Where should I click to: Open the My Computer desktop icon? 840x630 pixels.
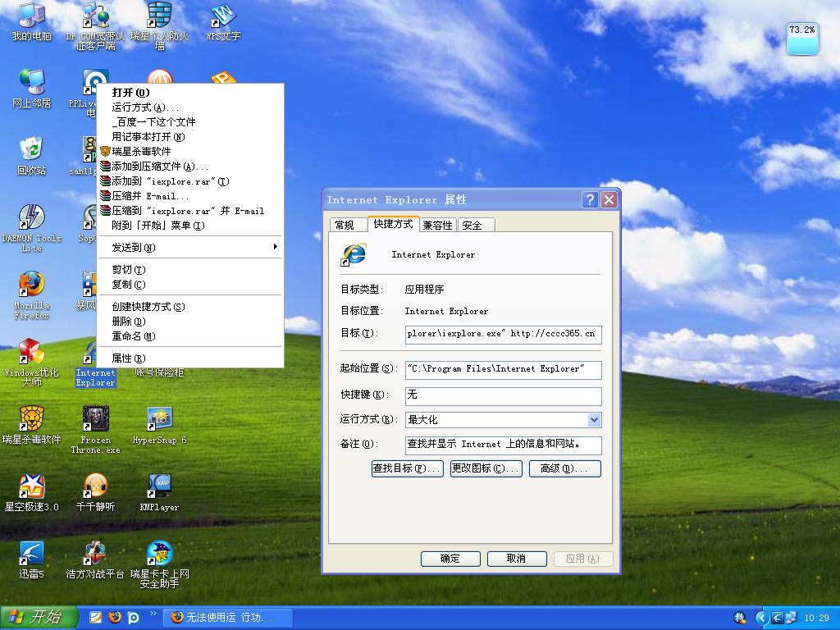point(32,21)
